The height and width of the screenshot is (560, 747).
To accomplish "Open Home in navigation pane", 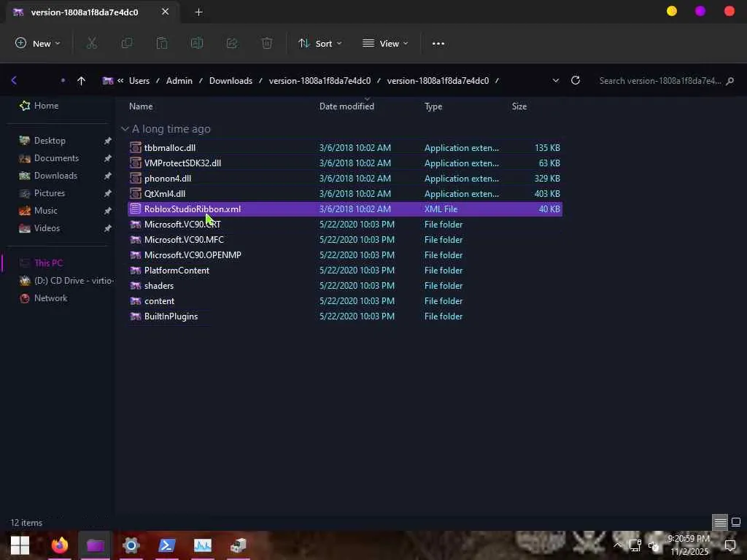I will click(x=39, y=106).
